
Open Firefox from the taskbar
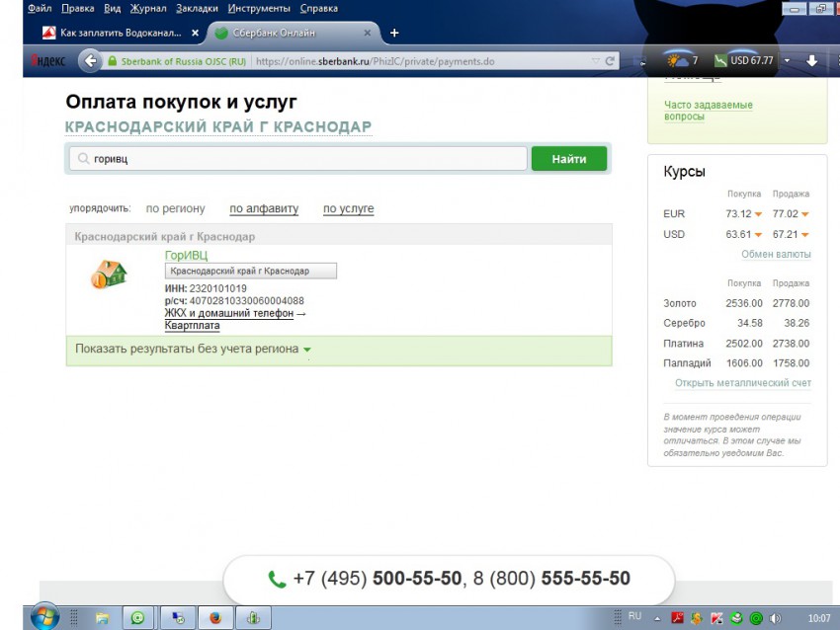click(214, 618)
